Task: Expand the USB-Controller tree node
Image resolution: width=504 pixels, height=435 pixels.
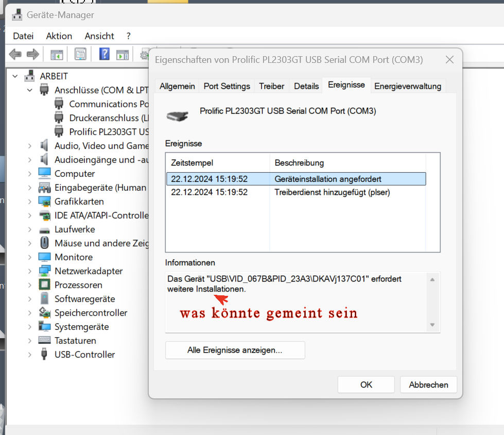Action: click(29, 355)
